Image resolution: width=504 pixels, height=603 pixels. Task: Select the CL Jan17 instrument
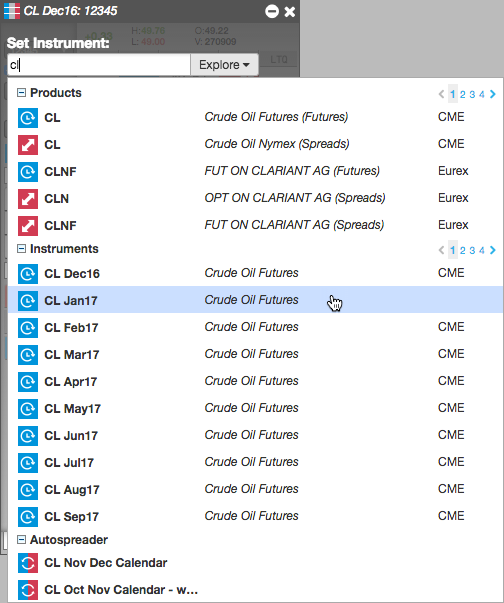pyautogui.click(x=255, y=300)
